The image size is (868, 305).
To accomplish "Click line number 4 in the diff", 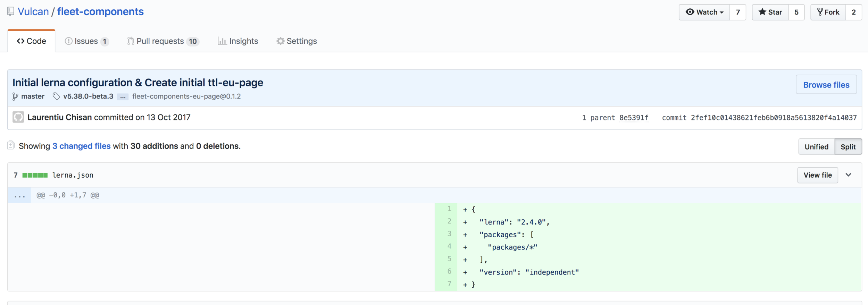I will coord(449,246).
